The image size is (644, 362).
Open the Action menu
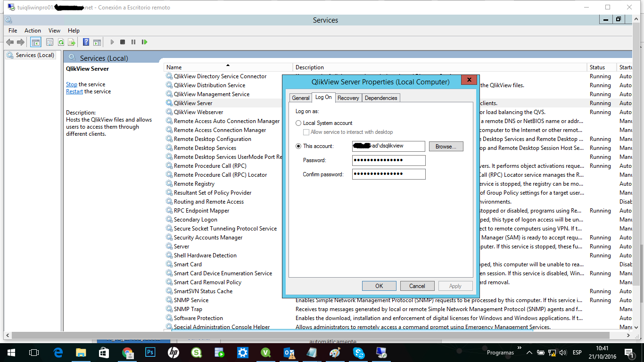pyautogui.click(x=33, y=31)
